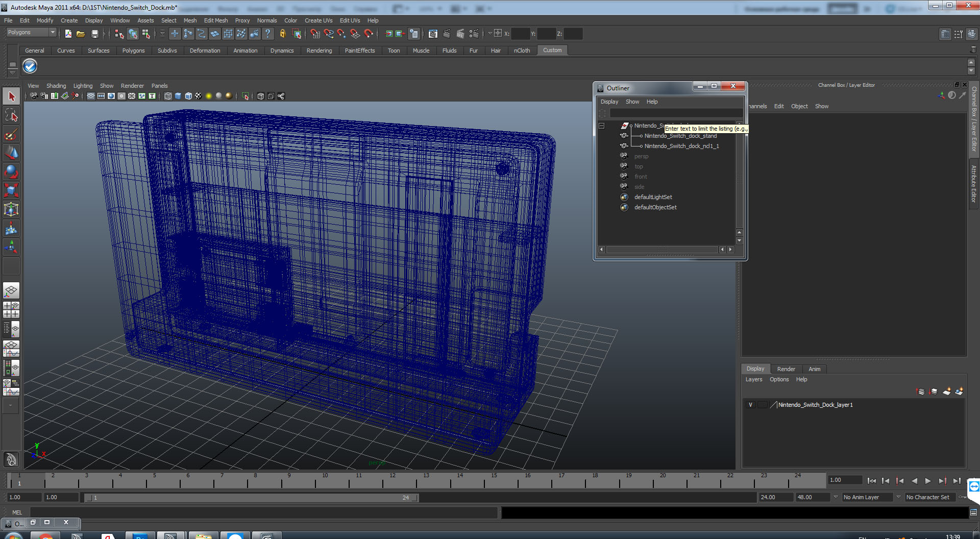The width and height of the screenshot is (980, 539).
Task: Open the Render View window
Action: pos(433,34)
